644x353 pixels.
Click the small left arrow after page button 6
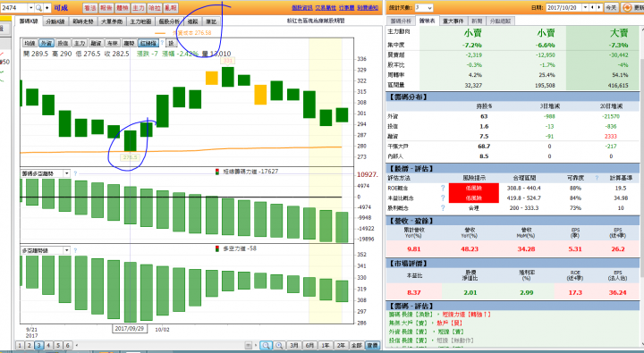pyautogui.click(x=77, y=346)
